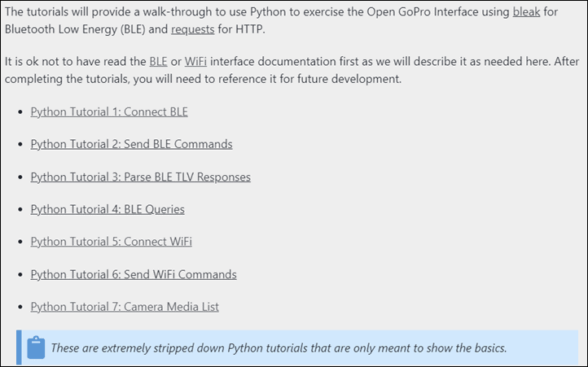Click the clipboard note icon

[x=36, y=347]
